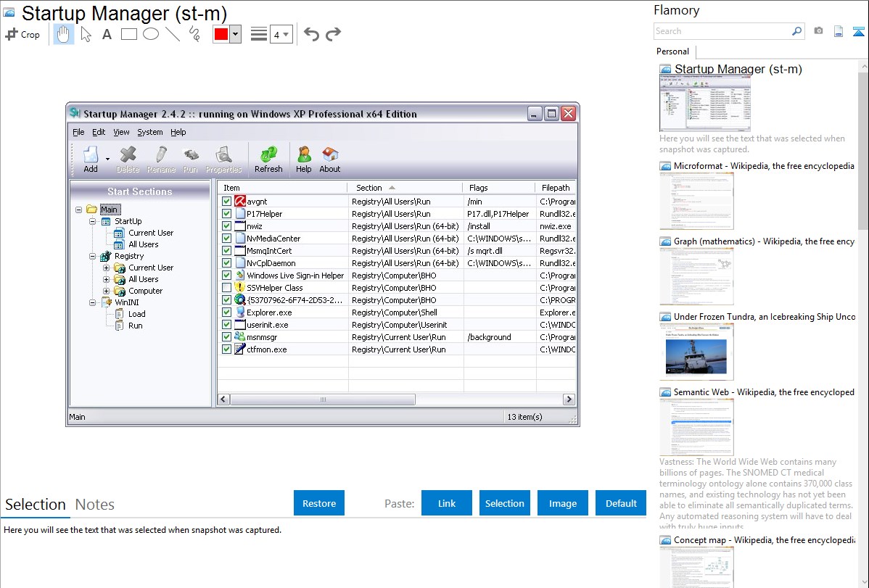Switch to the Notes tab
This screenshot has height=588, width=869.
coord(95,505)
